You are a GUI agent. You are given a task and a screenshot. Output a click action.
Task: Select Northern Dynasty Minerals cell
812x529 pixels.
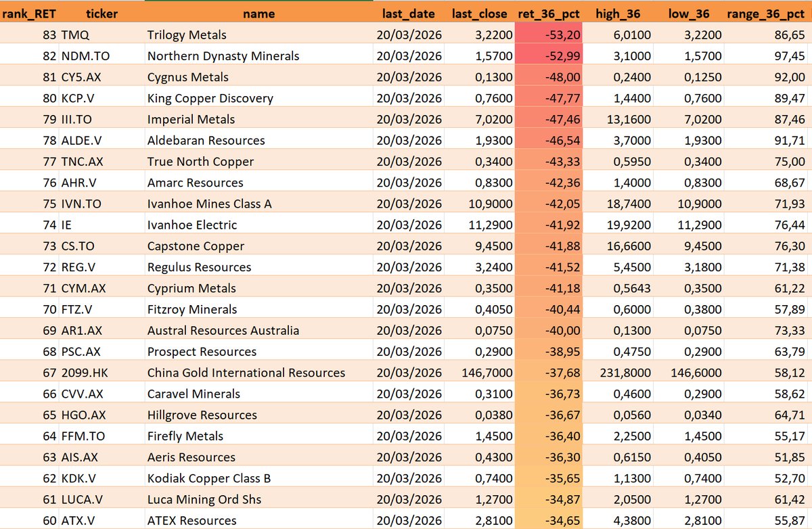tap(258, 55)
